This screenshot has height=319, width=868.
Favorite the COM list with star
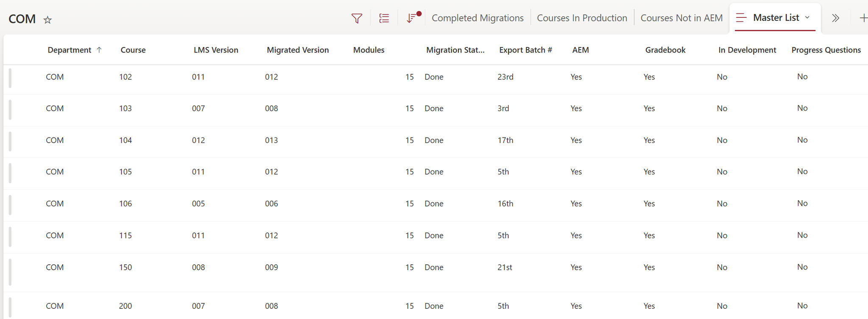[47, 20]
